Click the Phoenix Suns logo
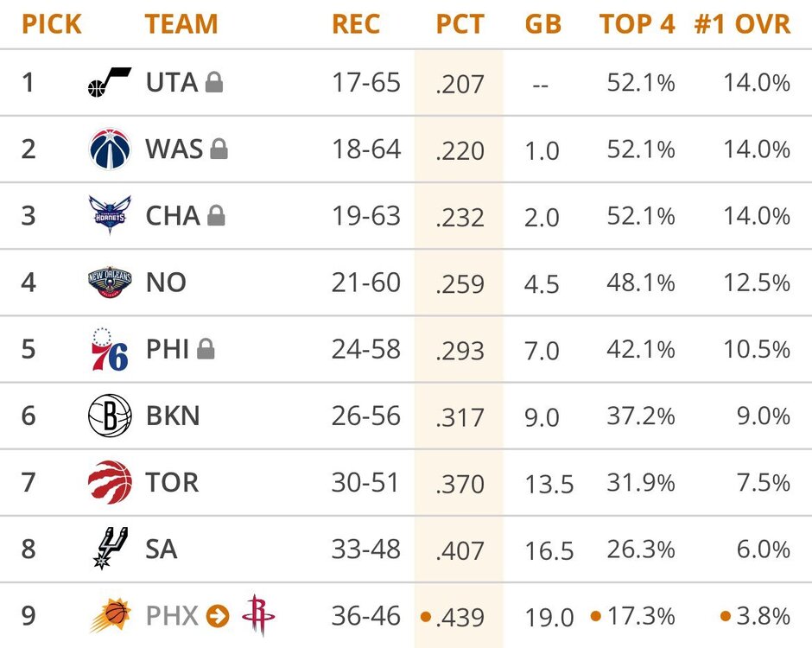 [110, 615]
